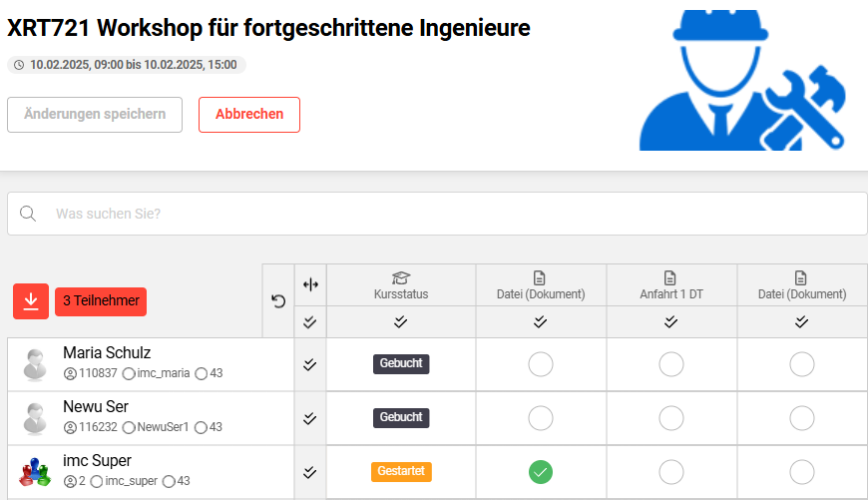Toggle Newu Ser's Anfahrt 1 DT circle
Viewport: 868px width, 500px height.
pyautogui.click(x=670, y=417)
